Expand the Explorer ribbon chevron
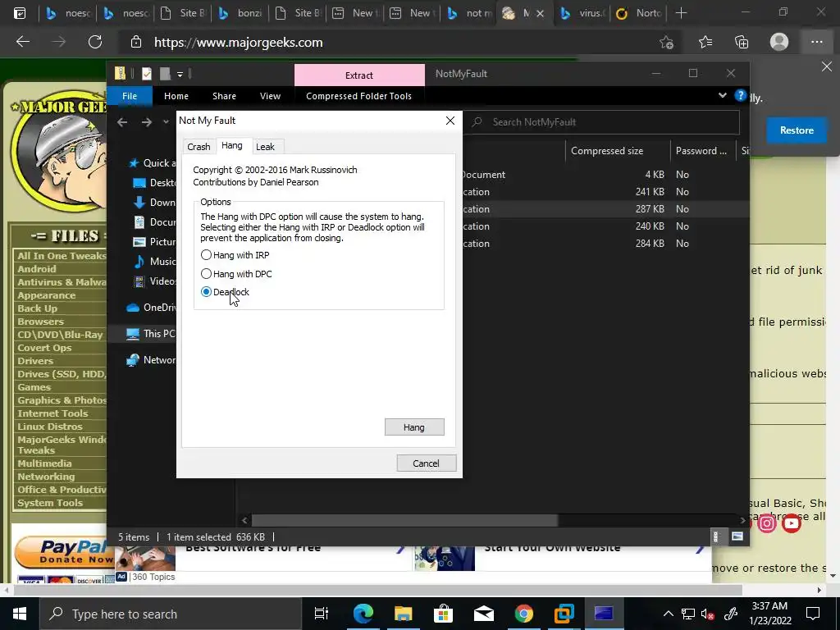Viewport: 840px width, 630px height. point(722,95)
